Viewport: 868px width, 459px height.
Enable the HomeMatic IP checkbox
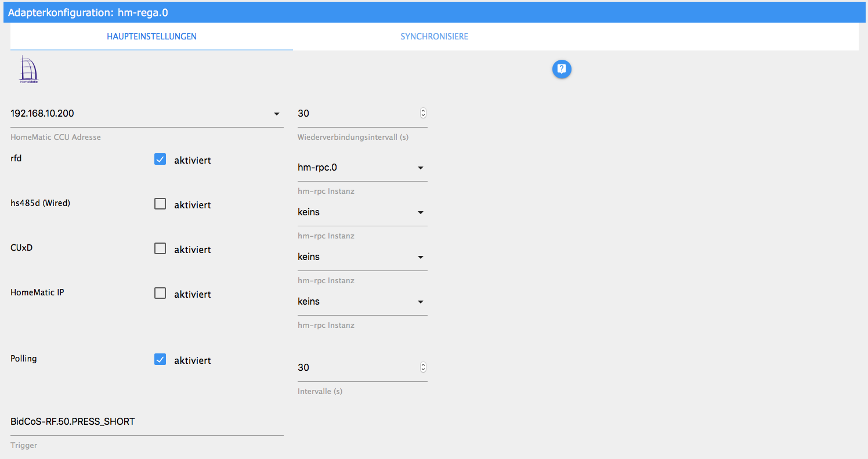pos(160,294)
